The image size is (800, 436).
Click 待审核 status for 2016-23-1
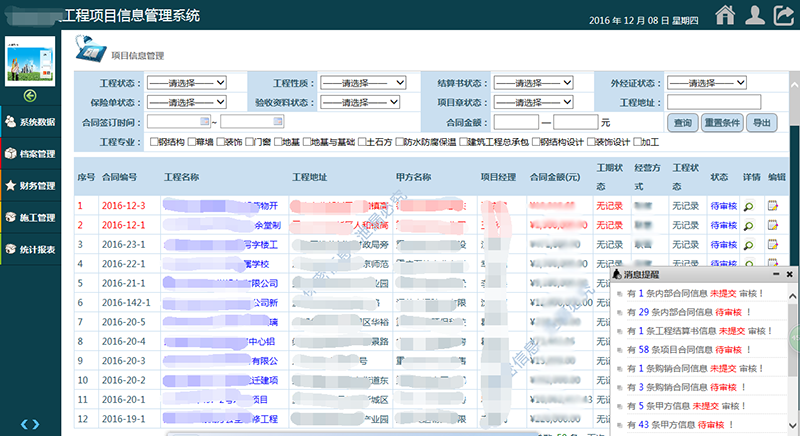click(723, 244)
